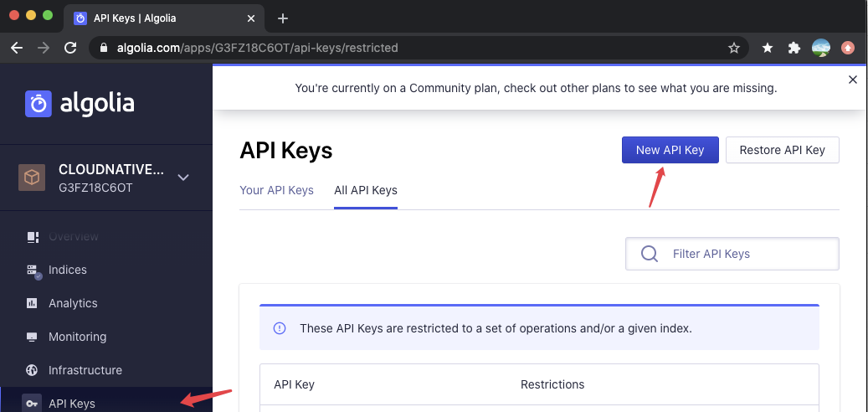Screen dimensions: 868x412
Task: Open the Infrastructure globe icon
Action: [x=33, y=370]
